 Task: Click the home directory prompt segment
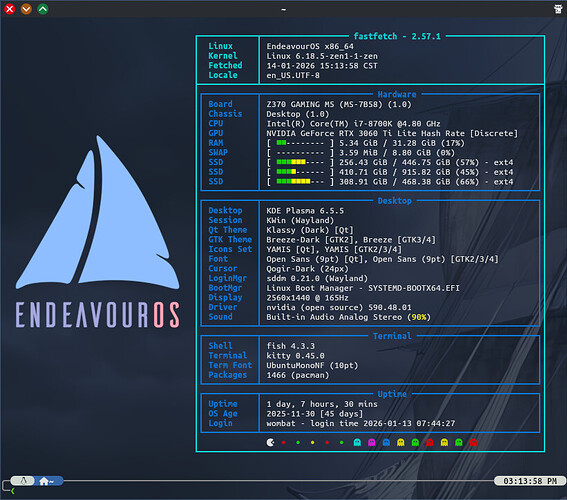click(48, 481)
